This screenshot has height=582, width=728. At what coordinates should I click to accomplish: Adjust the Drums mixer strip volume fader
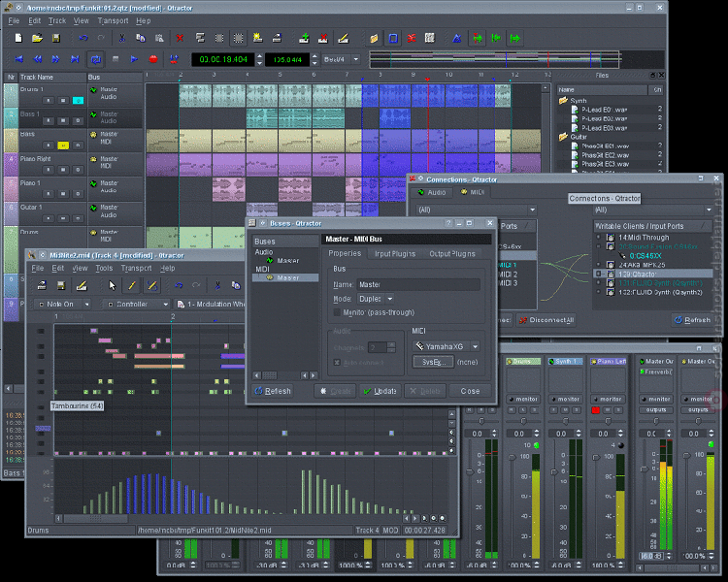click(513, 458)
